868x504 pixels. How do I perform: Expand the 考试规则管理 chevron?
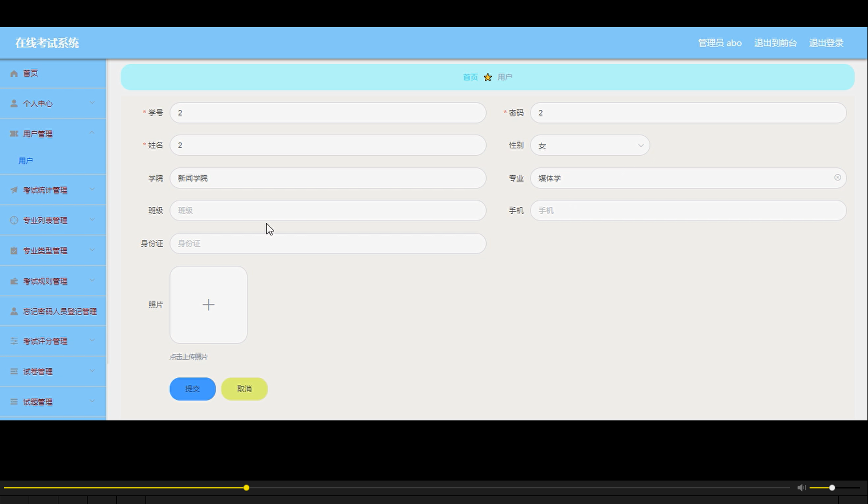92,281
